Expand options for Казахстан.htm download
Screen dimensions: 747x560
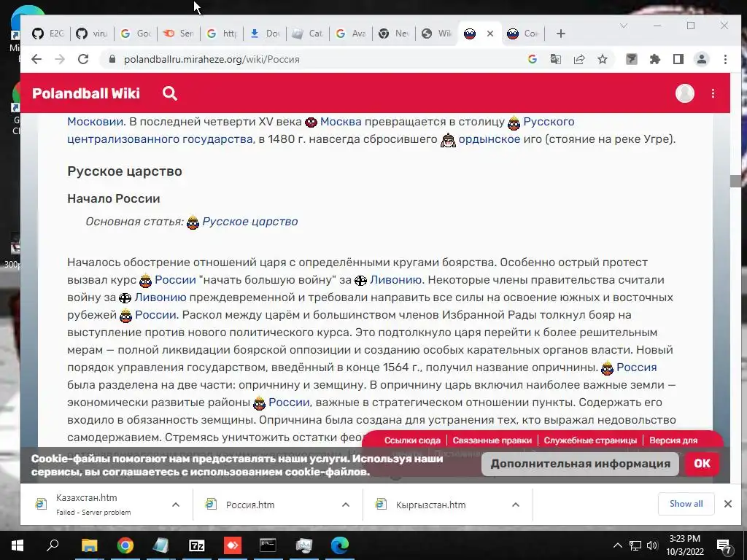coord(175,505)
